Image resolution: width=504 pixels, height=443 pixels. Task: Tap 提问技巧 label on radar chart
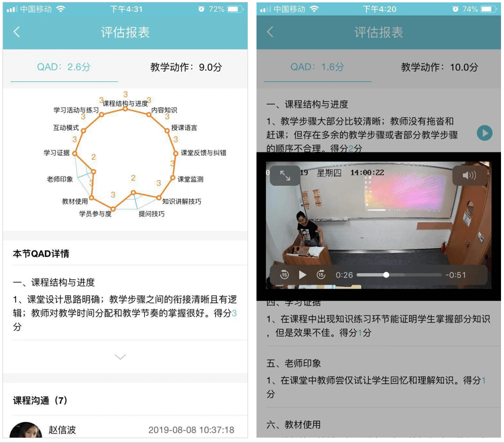tap(151, 213)
